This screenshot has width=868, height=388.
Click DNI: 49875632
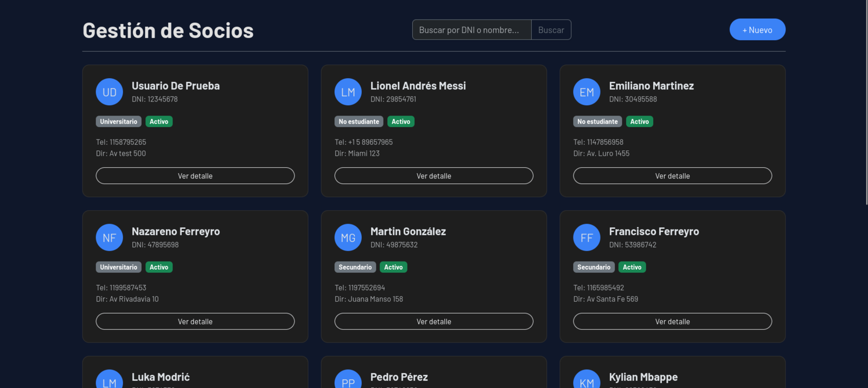pos(394,245)
